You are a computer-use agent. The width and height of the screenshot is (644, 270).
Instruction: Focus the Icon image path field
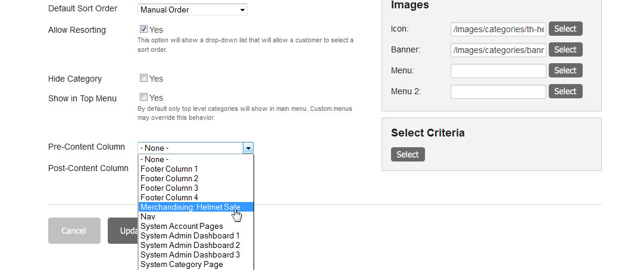[x=498, y=29]
